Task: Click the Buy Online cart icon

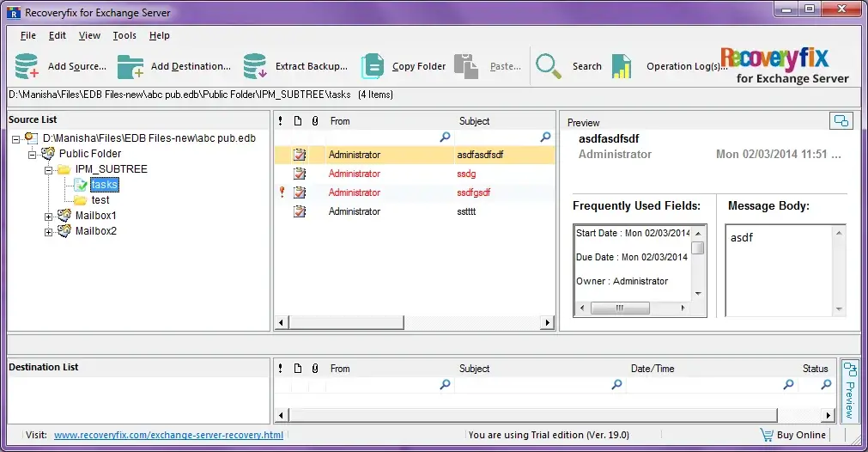Action: coord(767,435)
